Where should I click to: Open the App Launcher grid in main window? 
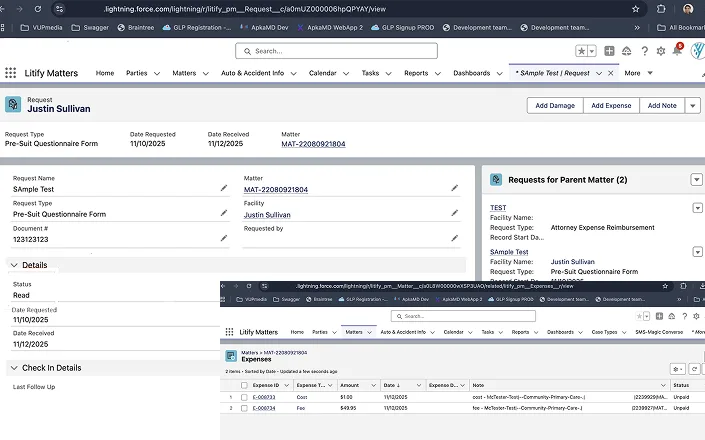10,73
